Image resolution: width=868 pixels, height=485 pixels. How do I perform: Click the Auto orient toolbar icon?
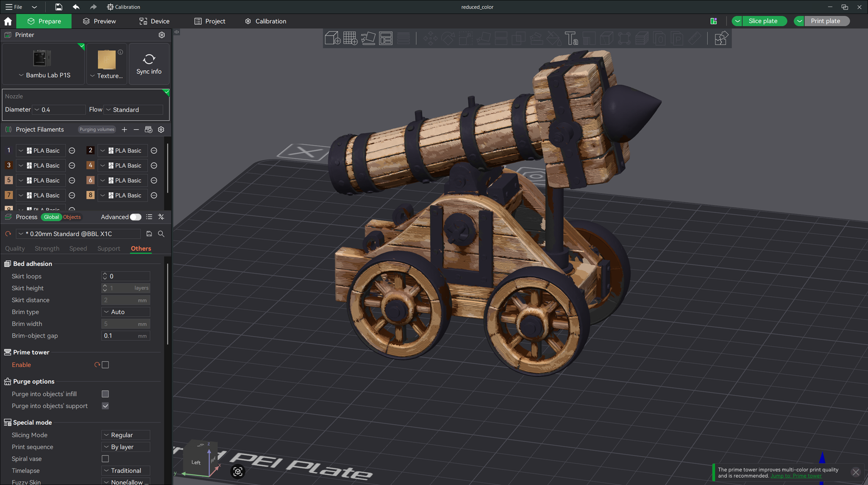tap(368, 39)
